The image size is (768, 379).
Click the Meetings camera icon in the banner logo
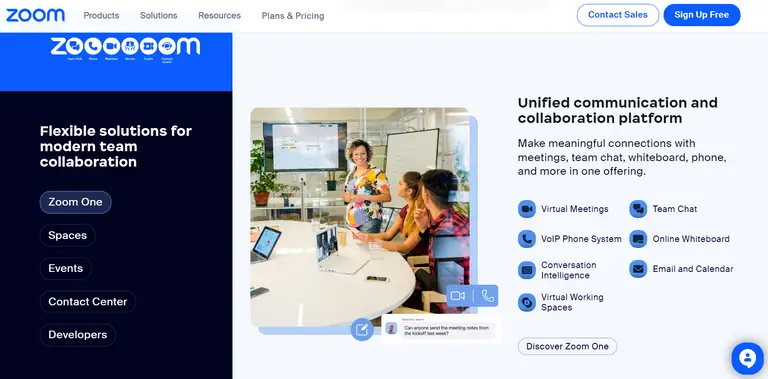112,47
